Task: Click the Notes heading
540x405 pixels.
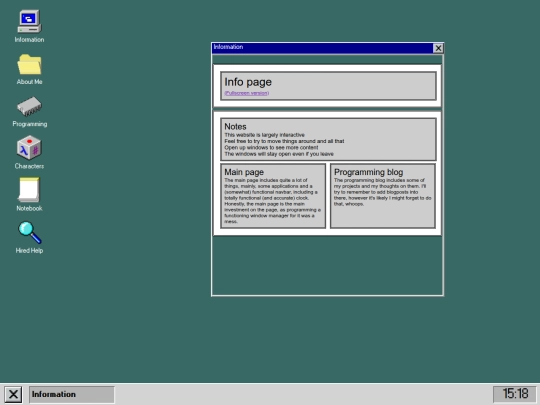Action: point(235,126)
